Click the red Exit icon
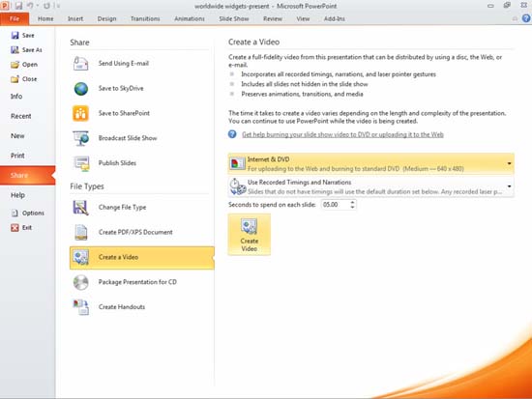Screen dimensions: 532x399 pos(15,227)
